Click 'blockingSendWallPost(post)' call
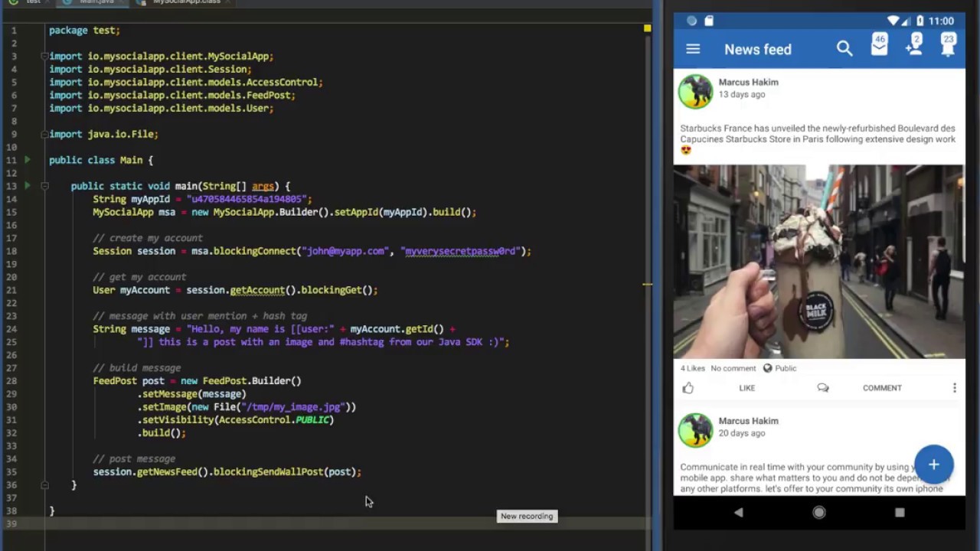Image resolution: width=980 pixels, height=551 pixels. [x=284, y=472]
